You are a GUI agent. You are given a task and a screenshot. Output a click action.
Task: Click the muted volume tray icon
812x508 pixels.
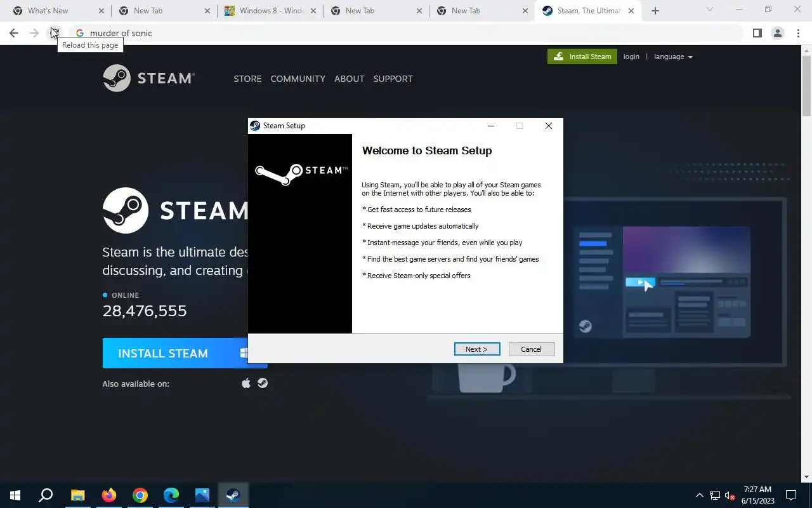tap(730, 495)
